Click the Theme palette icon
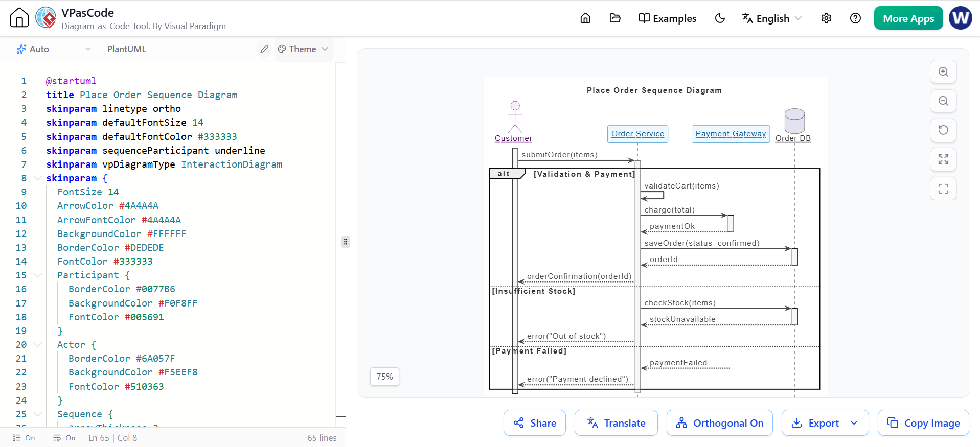The height and width of the screenshot is (447, 980). coord(282,49)
